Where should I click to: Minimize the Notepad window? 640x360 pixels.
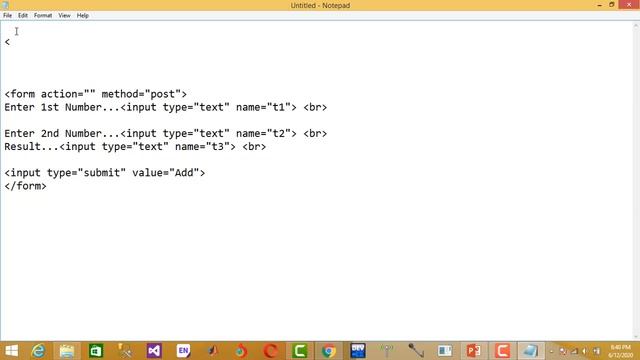(599, 5)
